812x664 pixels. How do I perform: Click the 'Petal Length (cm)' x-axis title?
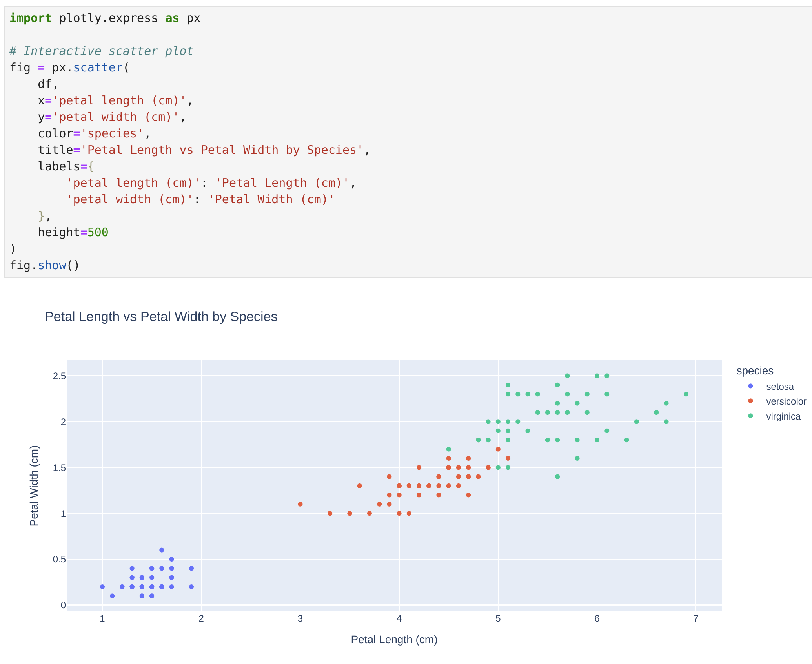coord(394,640)
